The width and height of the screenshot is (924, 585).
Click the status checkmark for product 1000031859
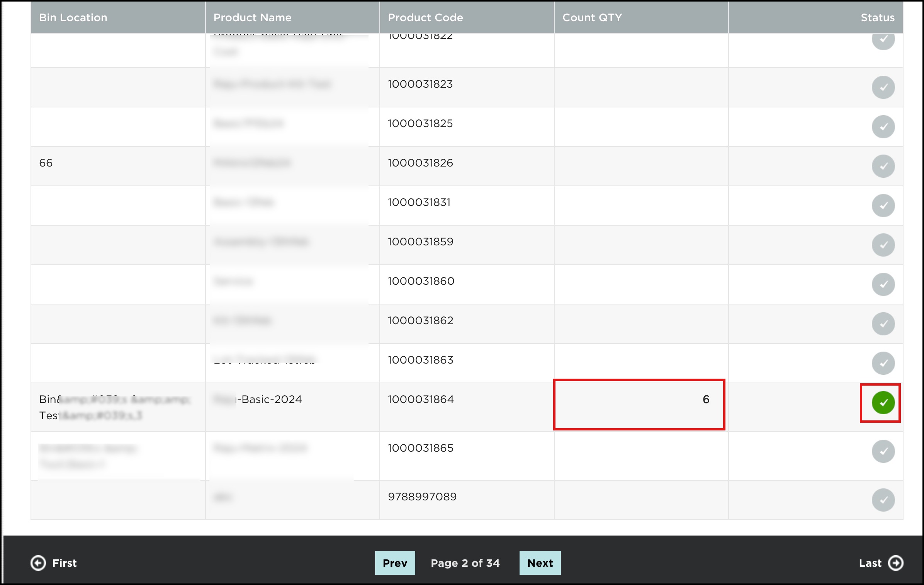[883, 245]
